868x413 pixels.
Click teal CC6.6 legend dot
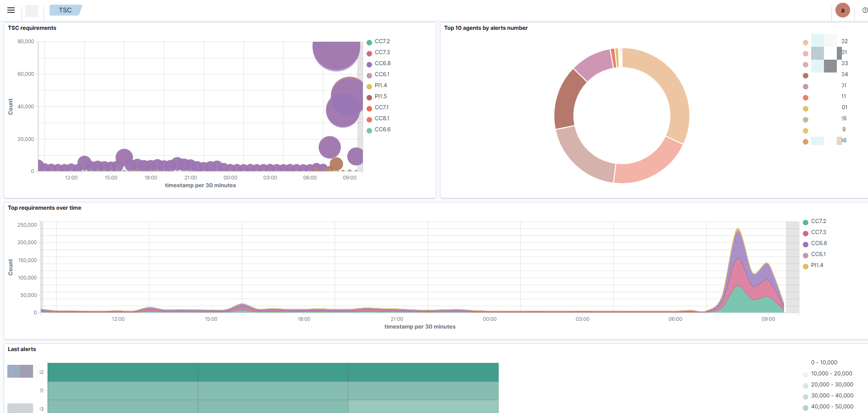369,130
